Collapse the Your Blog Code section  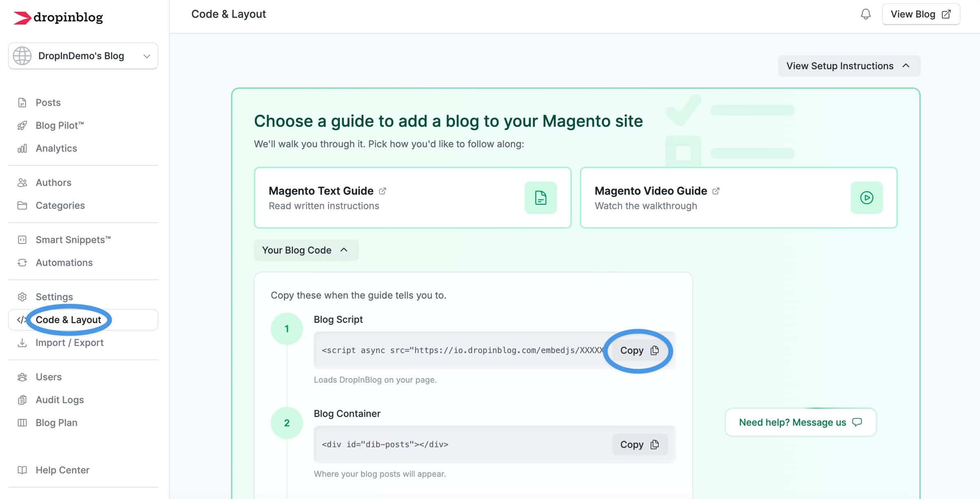click(306, 250)
